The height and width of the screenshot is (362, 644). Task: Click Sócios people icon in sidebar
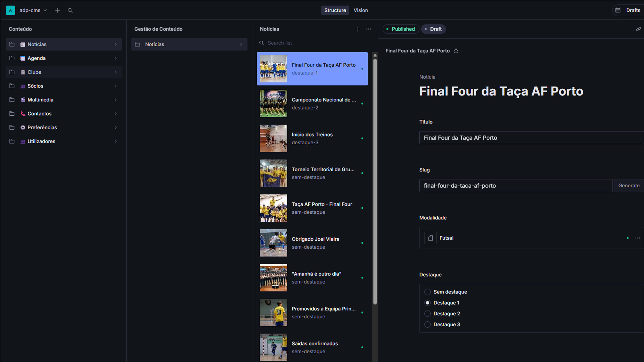click(x=23, y=86)
